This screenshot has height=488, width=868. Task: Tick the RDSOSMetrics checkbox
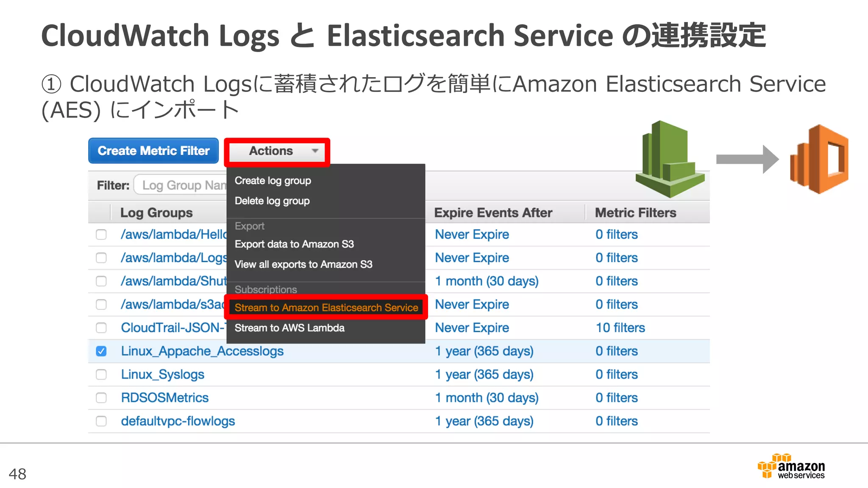coord(101,398)
